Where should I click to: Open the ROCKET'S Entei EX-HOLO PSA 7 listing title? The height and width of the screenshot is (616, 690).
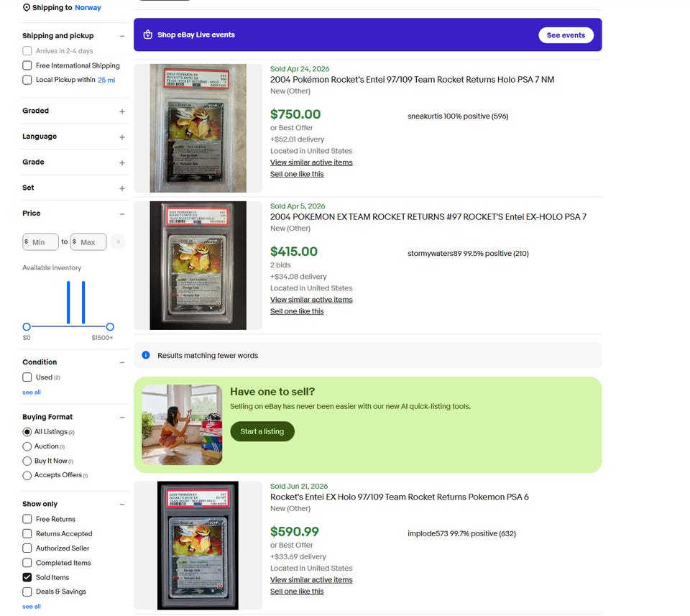point(428,217)
